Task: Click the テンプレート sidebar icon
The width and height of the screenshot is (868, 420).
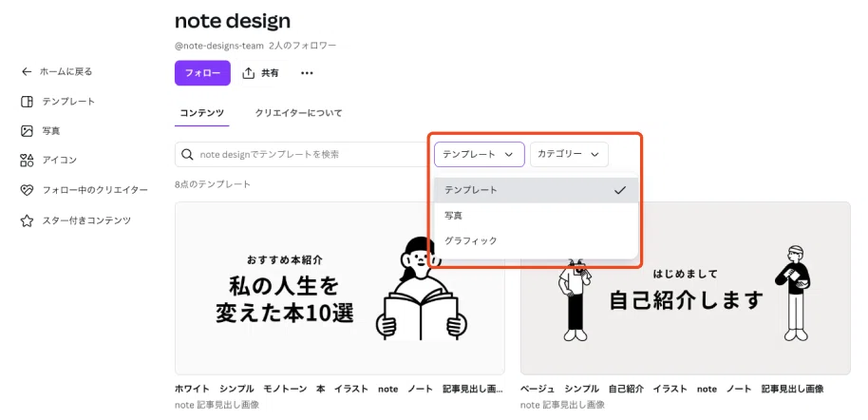Action: click(x=27, y=102)
